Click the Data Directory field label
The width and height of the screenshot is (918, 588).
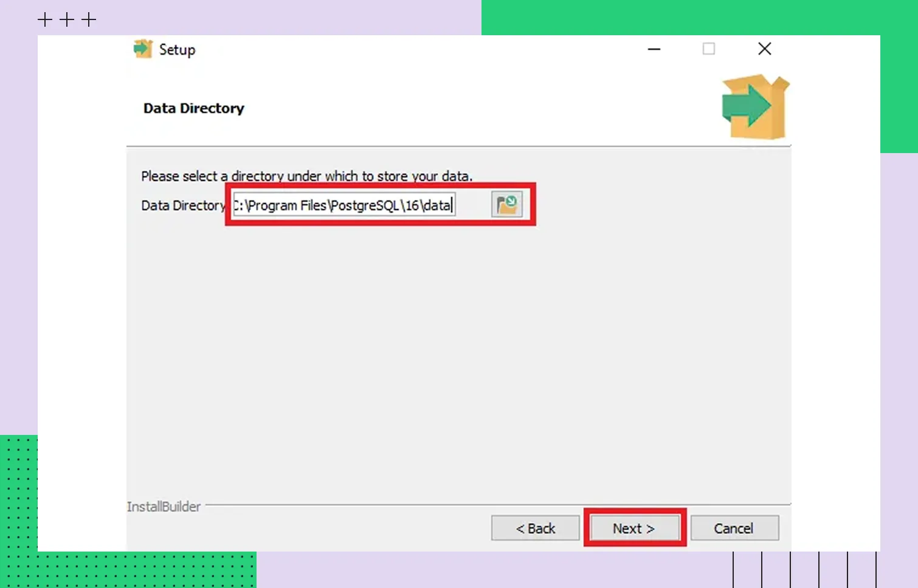pyautogui.click(x=182, y=205)
